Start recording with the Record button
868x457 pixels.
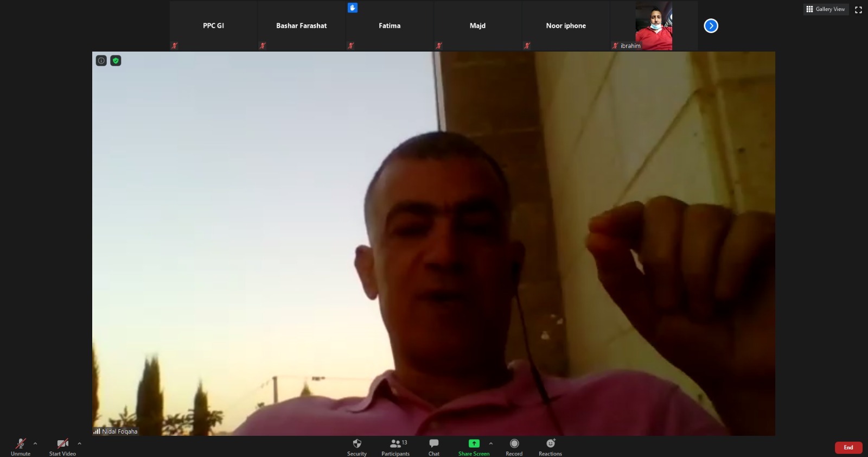pyautogui.click(x=514, y=446)
